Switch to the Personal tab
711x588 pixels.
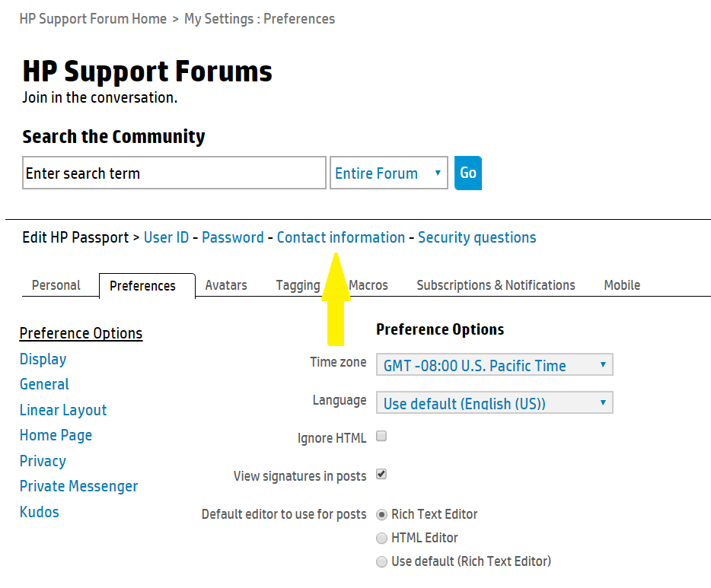click(56, 285)
